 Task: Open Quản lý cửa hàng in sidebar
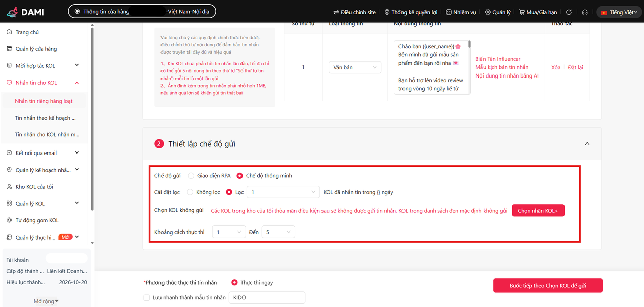[36, 49]
